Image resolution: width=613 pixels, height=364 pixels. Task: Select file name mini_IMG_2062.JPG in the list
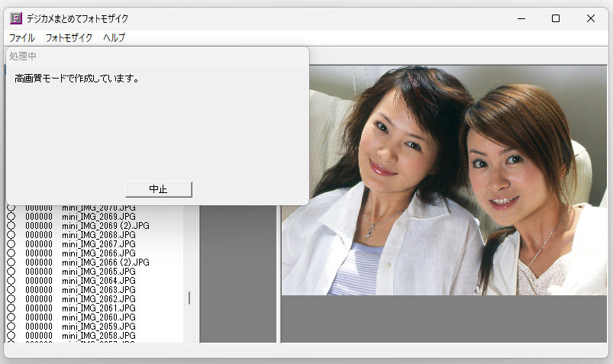coord(98,299)
